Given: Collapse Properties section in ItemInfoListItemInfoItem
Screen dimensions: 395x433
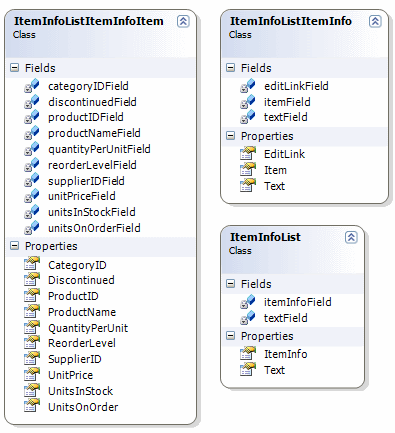Looking at the screenshot, I should tap(14, 246).
